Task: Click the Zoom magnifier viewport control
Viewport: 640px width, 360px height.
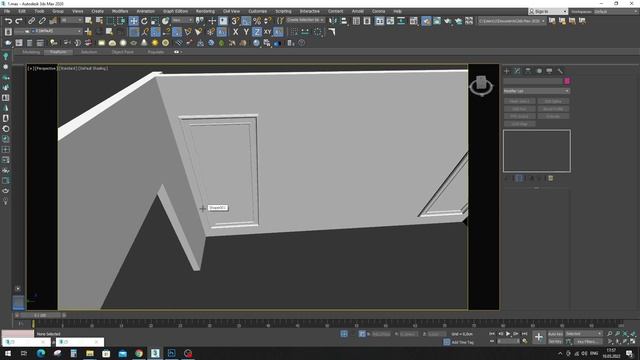Action: (609, 334)
